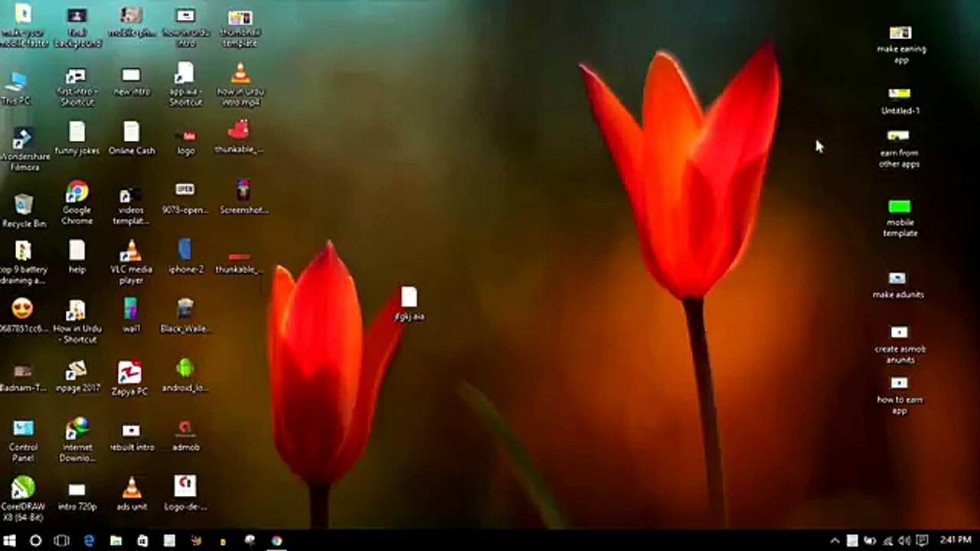The width and height of the screenshot is (980, 551).
Task: Select the 'iphone-2' desktop file
Action: click(185, 256)
